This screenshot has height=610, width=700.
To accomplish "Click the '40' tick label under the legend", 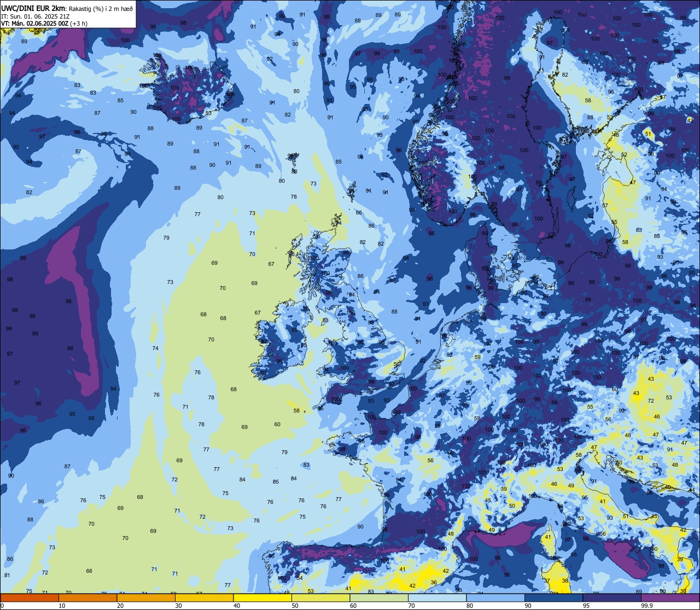I will click(237, 606).
